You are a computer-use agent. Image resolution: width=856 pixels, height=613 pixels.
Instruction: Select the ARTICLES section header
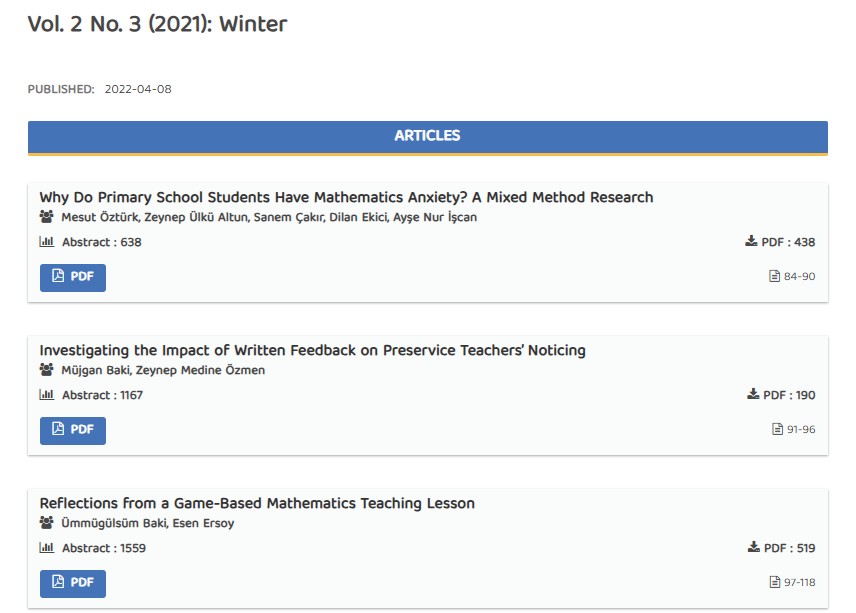point(427,136)
